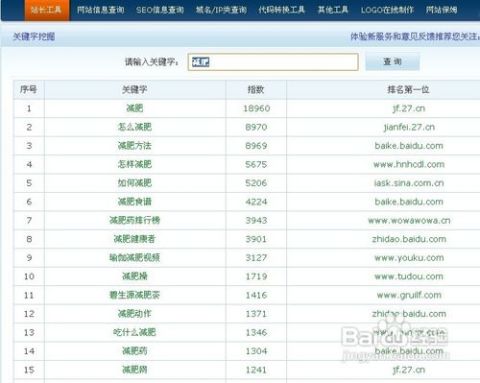Click the 关键字挖掘 section title
This screenshot has height=383, width=480.
pos(34,36)
